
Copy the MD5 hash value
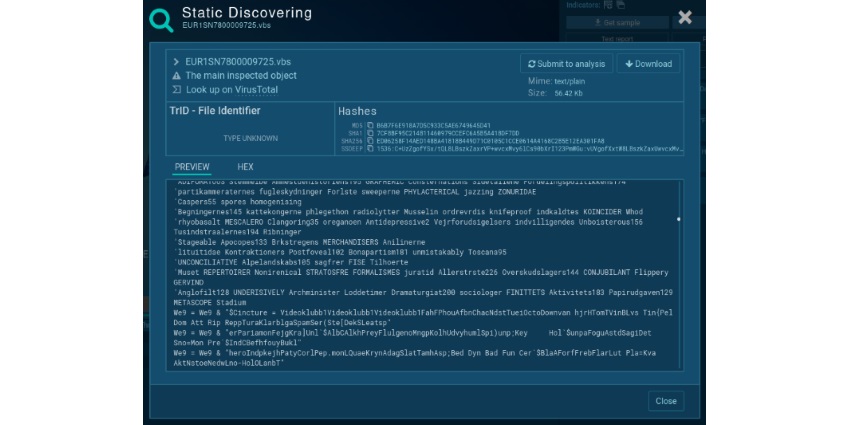[370, 125]
